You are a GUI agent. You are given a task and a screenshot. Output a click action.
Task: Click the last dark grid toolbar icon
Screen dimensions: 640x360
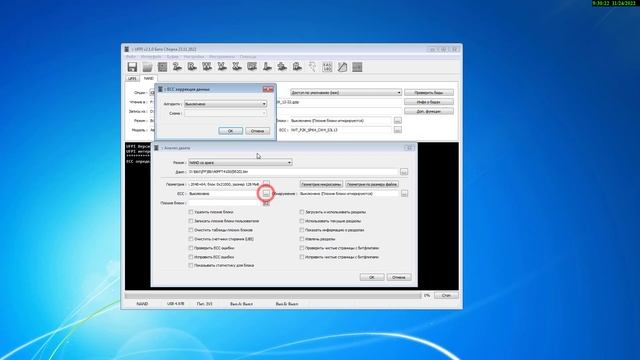[357, 67]
